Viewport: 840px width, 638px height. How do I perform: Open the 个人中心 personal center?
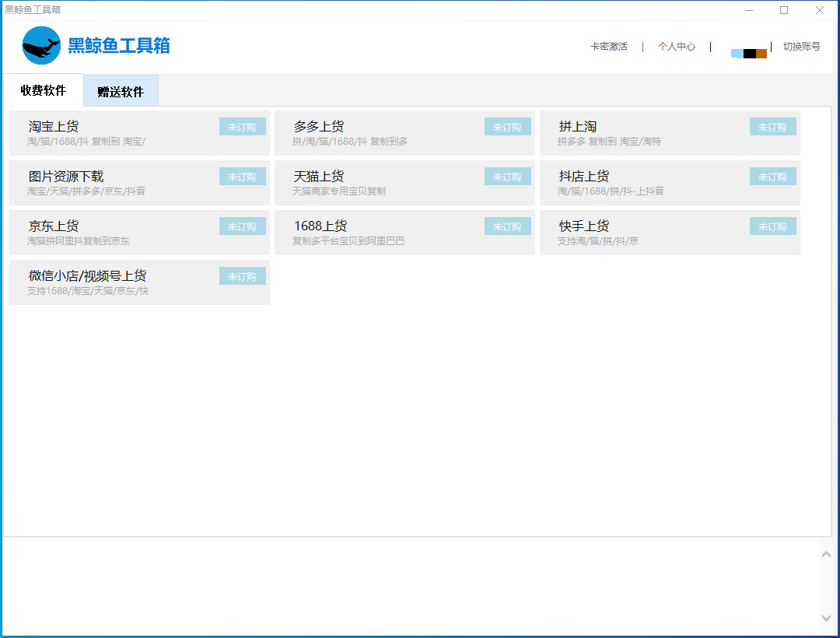click(x=677, y=47)
